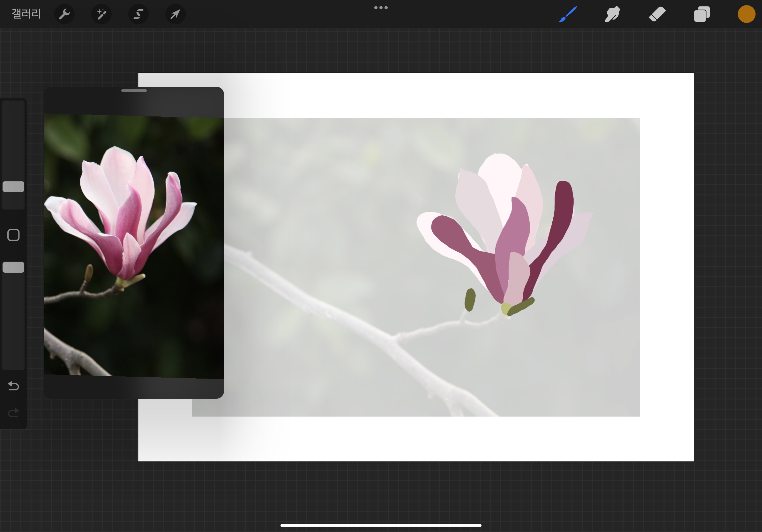Select the Smudge tool
Image resolution: width=762 pixels, height=532 pixels.
tap(612, 14)
